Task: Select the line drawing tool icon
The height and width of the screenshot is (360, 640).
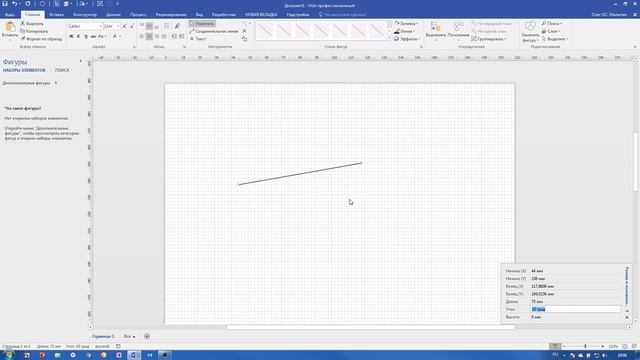Action: click(x=244, y=24)
